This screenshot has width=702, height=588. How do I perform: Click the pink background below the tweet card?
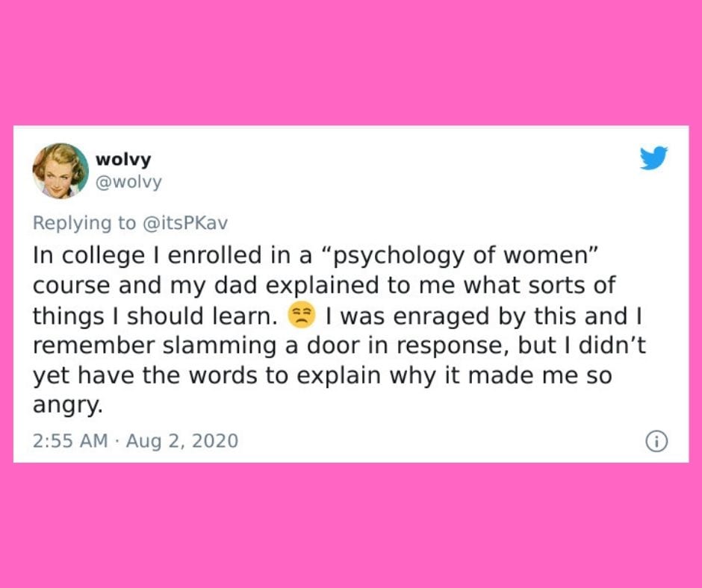pyautogui.click(x=351, y=525)
